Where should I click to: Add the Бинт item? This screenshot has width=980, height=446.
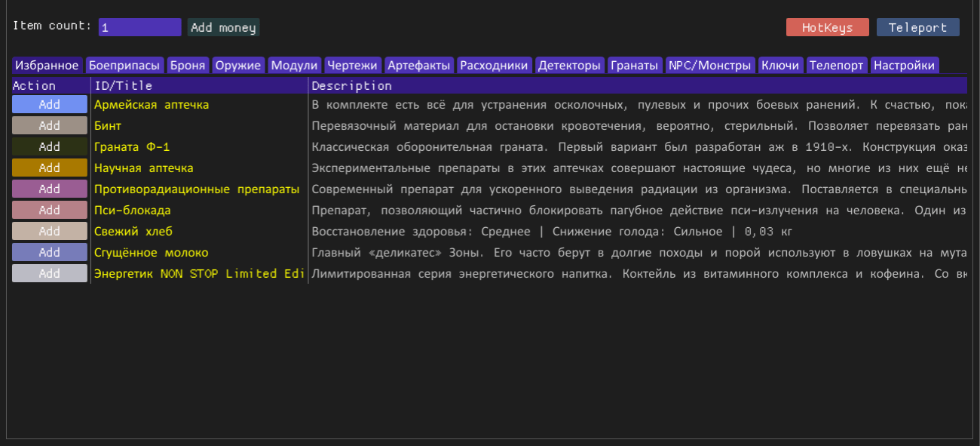50,125
